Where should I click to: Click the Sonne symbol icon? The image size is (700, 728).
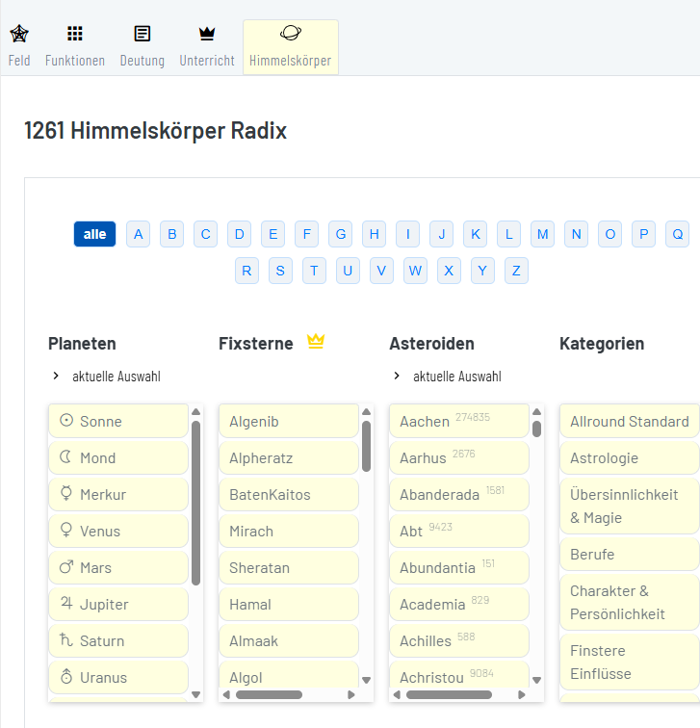click(x=66, y=420)
